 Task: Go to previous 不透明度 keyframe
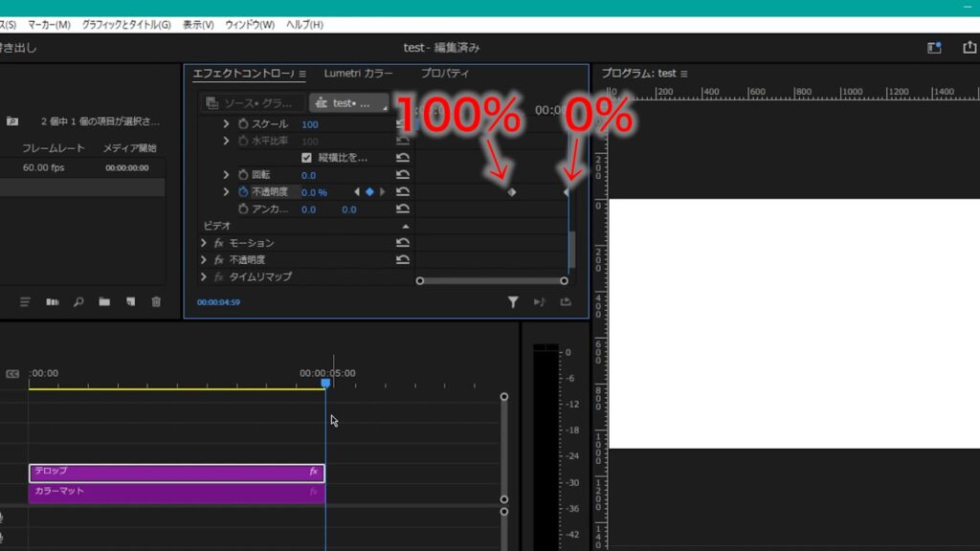coord(357,191)
